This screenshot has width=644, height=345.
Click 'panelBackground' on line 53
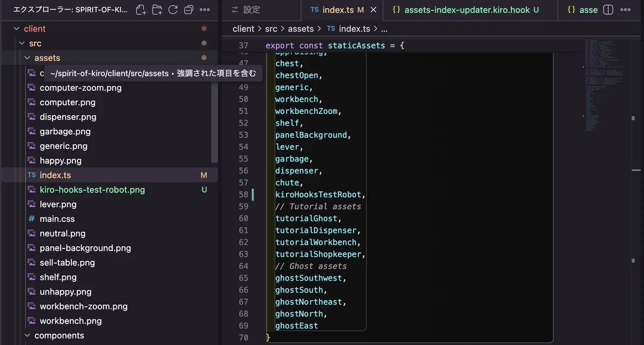point(311,135)
